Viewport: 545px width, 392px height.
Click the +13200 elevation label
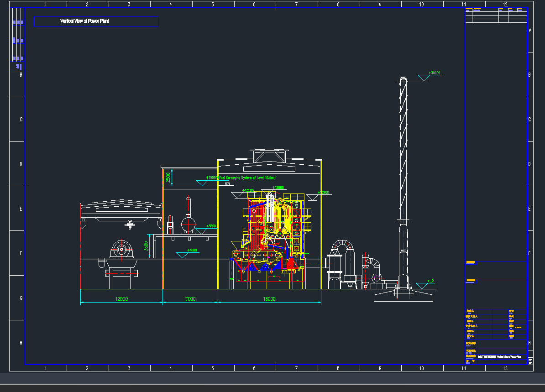click(248, 190)
